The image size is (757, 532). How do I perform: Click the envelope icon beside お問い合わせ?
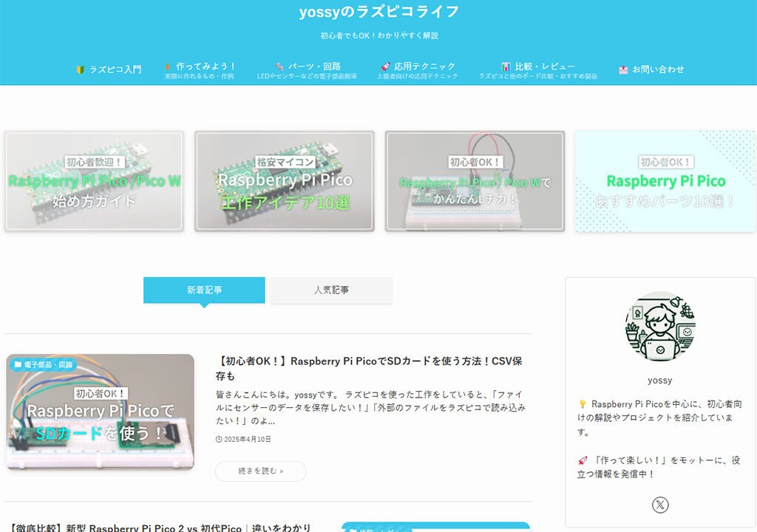[623, 69]
